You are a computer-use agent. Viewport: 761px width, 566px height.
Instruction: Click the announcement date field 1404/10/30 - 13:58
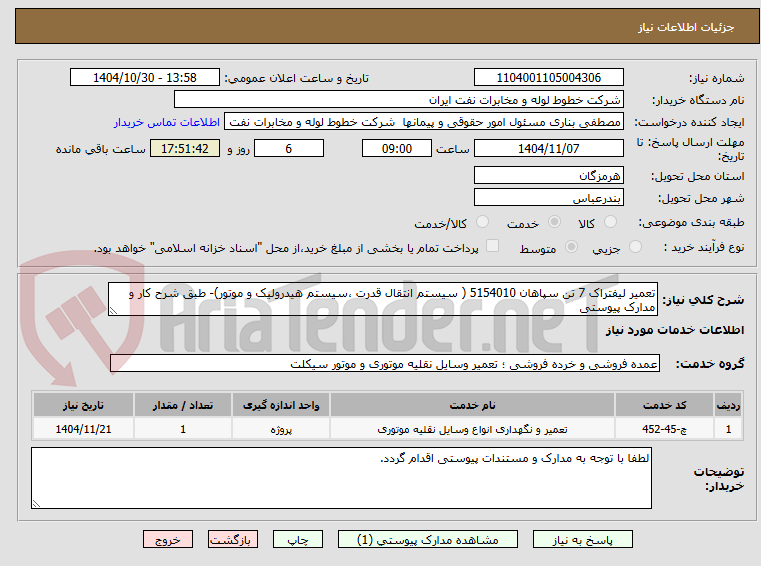[x=145, y=77]
